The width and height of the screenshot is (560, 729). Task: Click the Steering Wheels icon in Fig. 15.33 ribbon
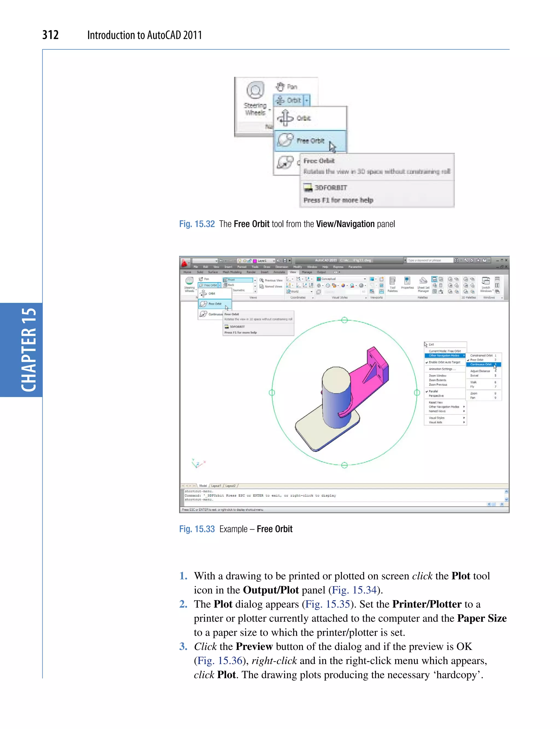(x=189, y=281)
